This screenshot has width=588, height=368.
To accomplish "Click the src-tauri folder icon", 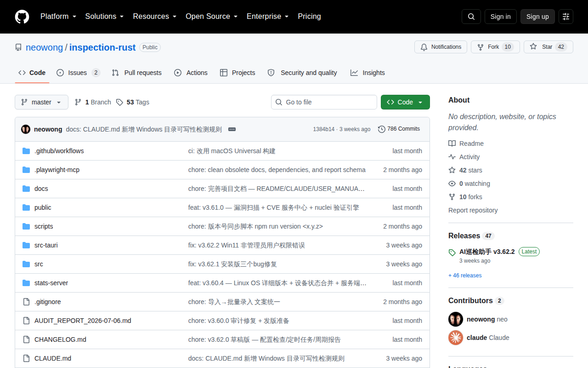I will coord(26,245).
